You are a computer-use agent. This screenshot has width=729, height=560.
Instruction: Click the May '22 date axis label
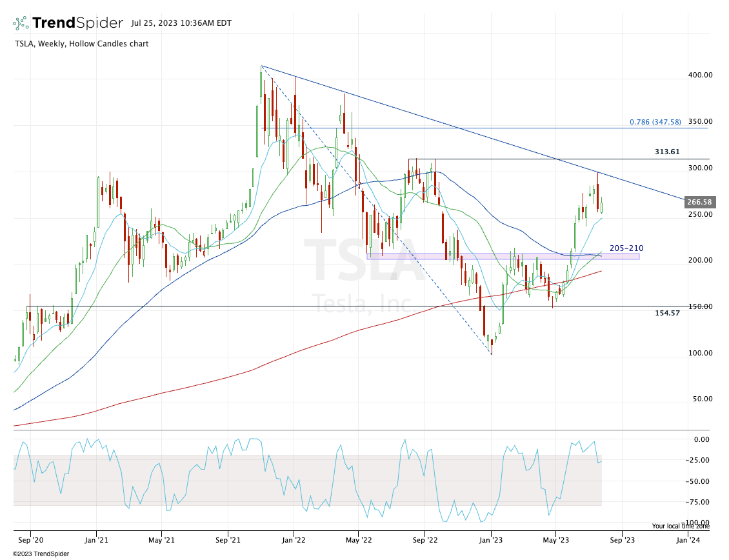click(359, 540)
